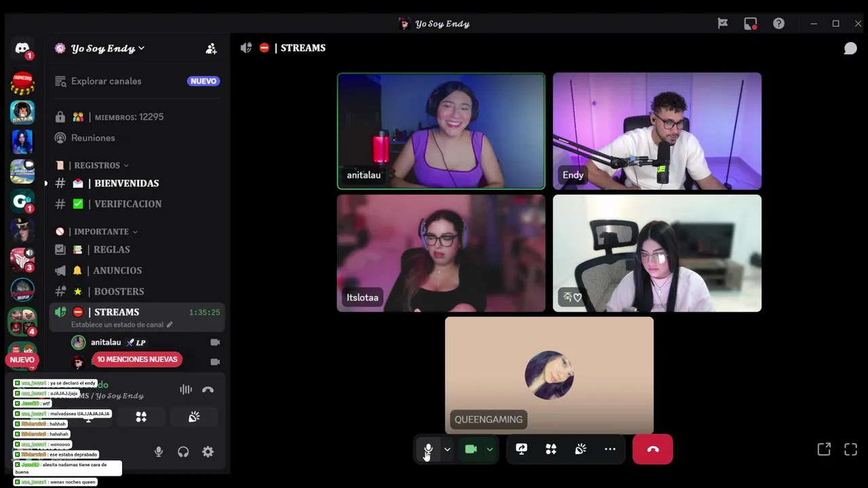
Task: Open Reuniones events
Action: tap(93, 138)
